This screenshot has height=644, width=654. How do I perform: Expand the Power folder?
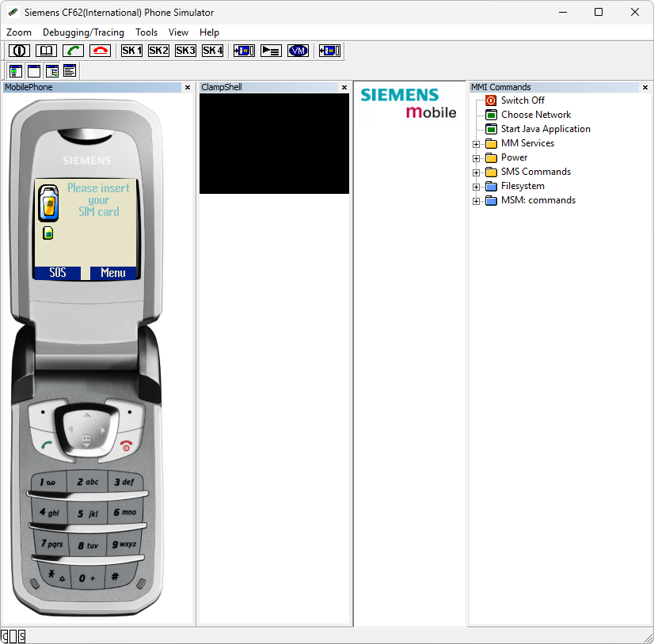pos(476,158)
